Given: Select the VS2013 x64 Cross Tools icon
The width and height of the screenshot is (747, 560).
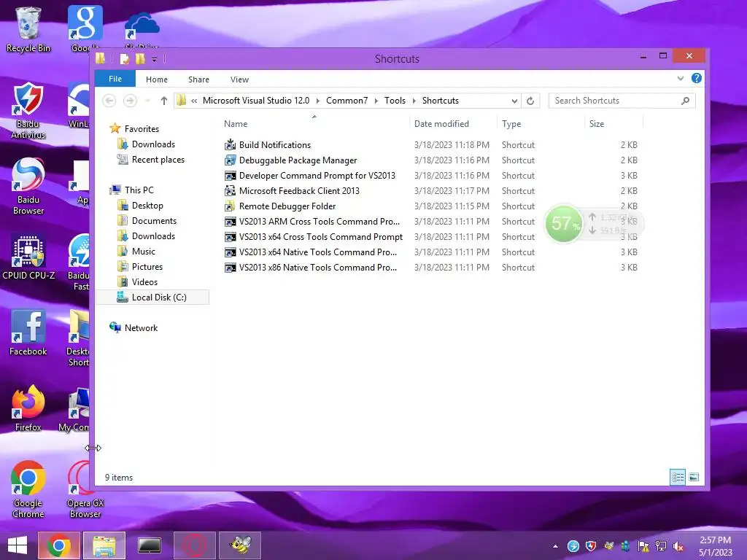Looking at the screenshot, I should coord(230,237).
